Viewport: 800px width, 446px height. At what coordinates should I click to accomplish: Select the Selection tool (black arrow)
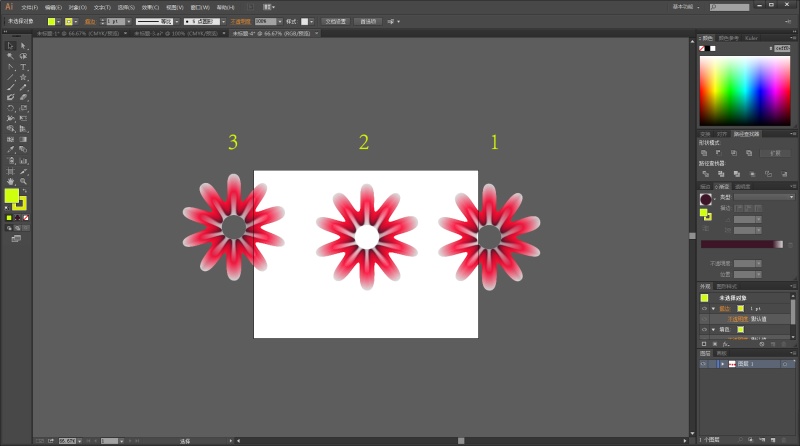point(10,45)
